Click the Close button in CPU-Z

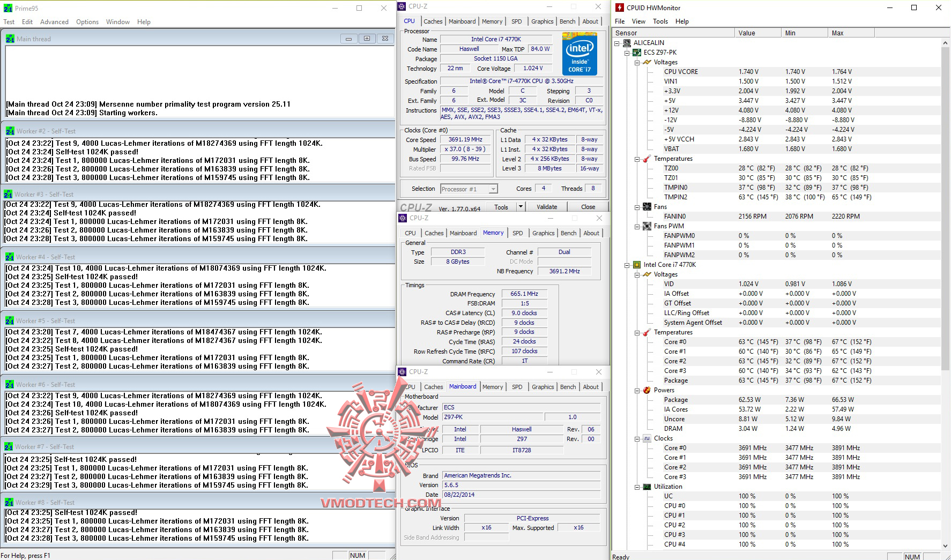[588, 207]
